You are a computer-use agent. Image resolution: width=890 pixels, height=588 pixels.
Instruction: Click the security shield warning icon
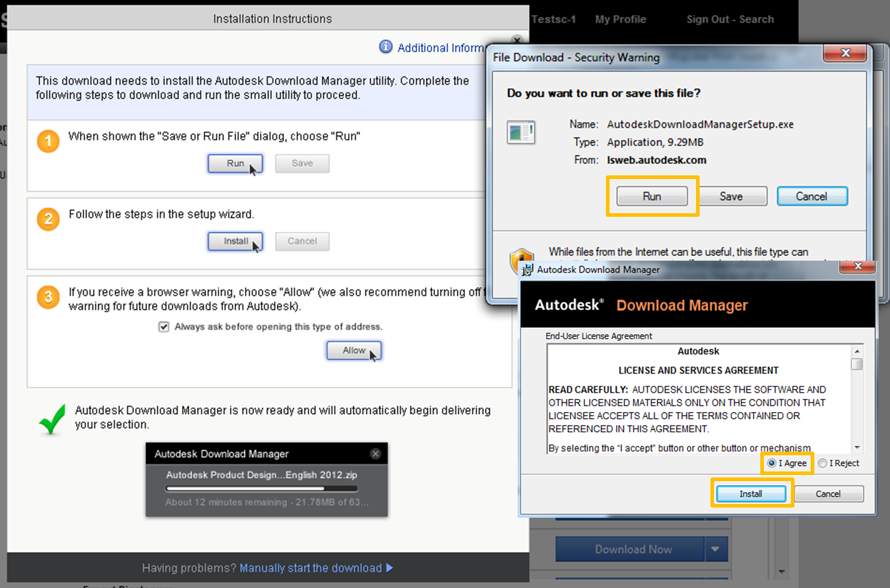(521, 259)
